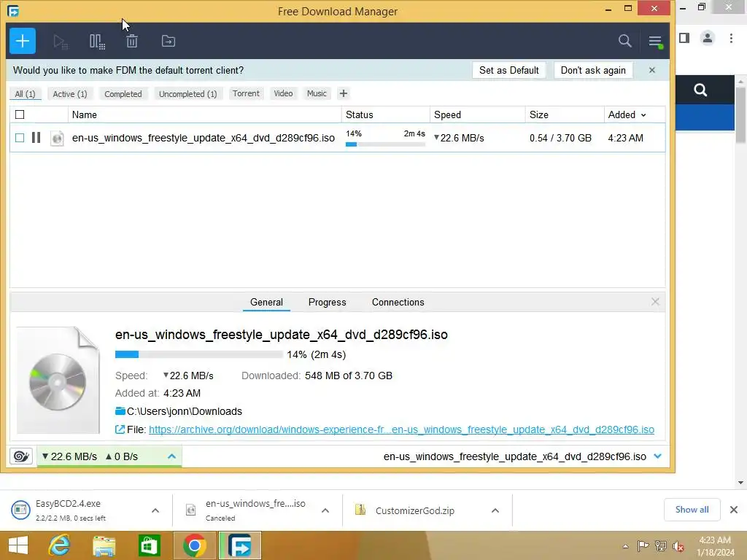Click Don't ask again button
The height and width of the screenshot is (560, 747).
pos(593,70)
